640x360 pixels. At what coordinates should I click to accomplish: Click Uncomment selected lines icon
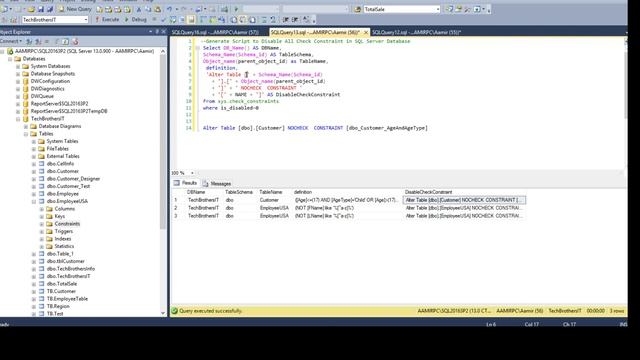pos(273,19)
